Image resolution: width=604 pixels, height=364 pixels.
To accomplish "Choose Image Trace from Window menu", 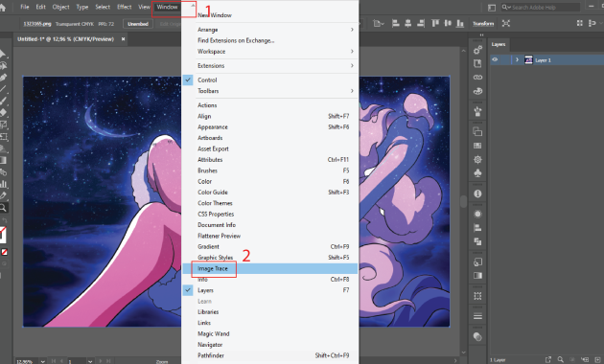I will point(269,268).
